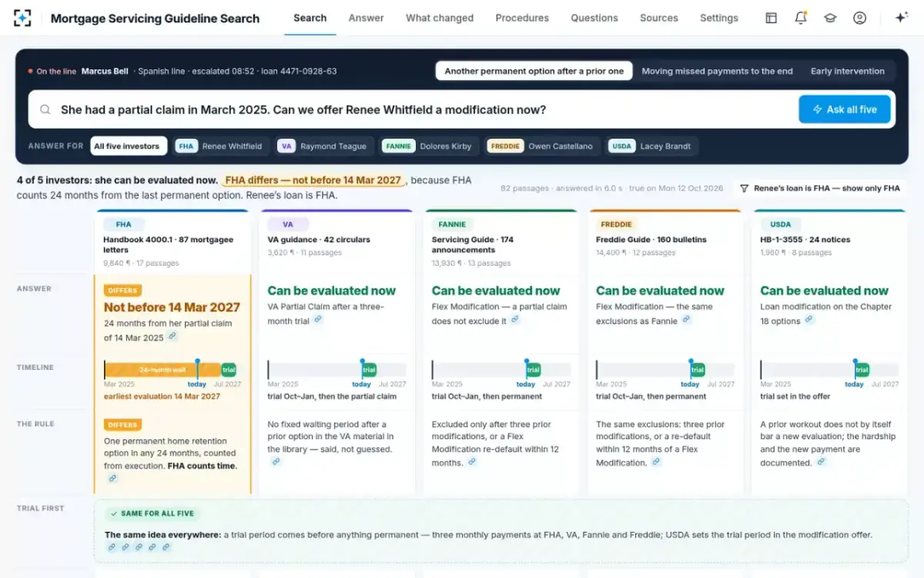Open source link after 'does not exclude it'

coord(515,320)
